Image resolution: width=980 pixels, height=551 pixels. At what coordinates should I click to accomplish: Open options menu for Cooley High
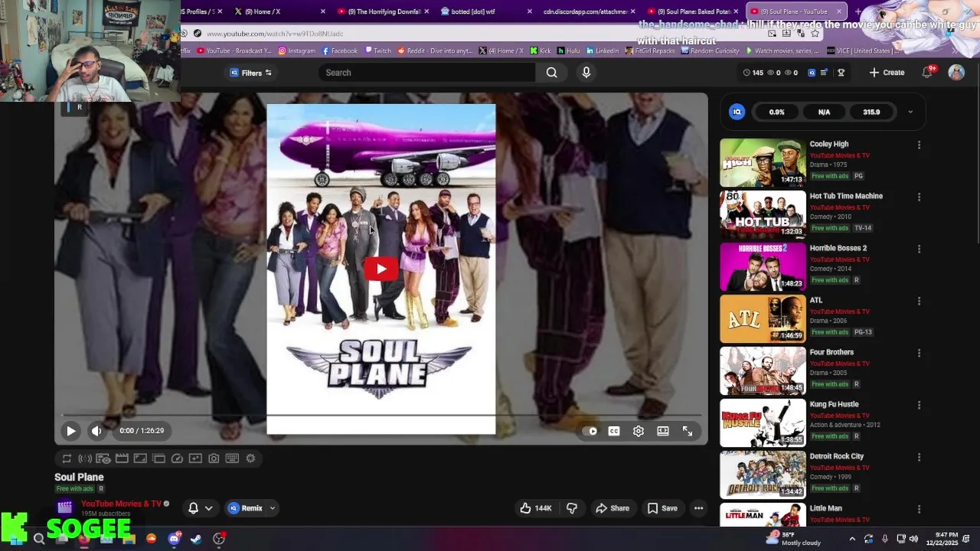919,145
